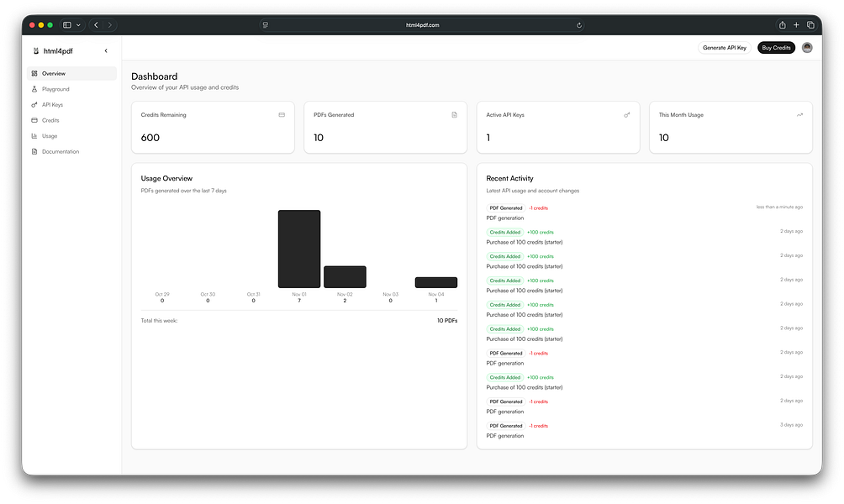This screenshot has width=844, height=504.
Task: Click the html4pdf.com address bar
Action: pyautogui.click(x=423, y=25)
